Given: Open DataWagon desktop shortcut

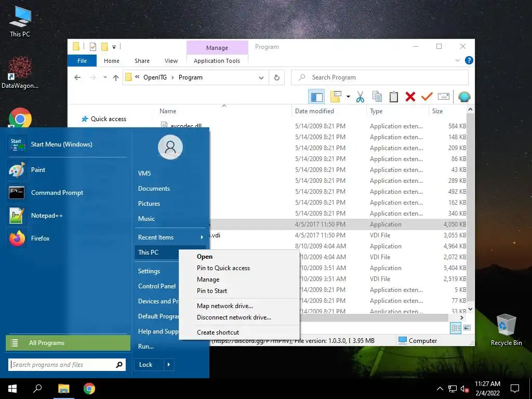Looking at the screenshot, I should tap(20, 73).
